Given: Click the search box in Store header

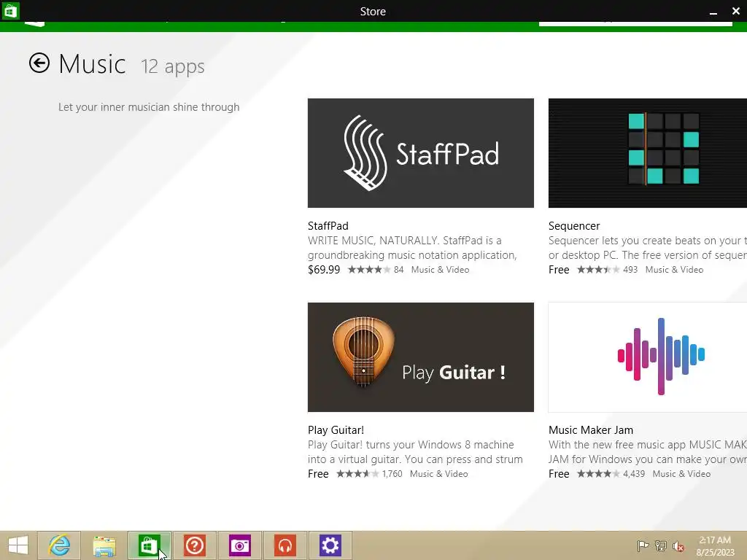Looking at the screenshot, I should (x=635, y=23).
